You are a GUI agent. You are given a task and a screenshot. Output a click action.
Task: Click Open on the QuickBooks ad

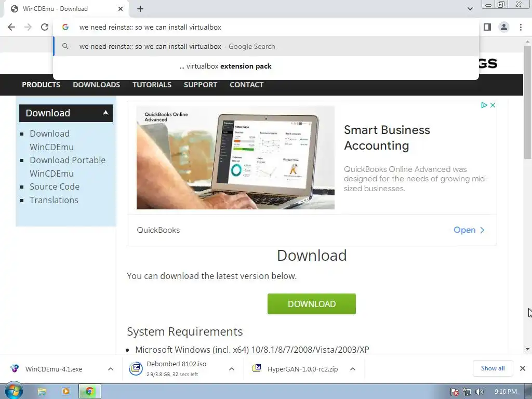pyautogui.click(x=469, y=230)
